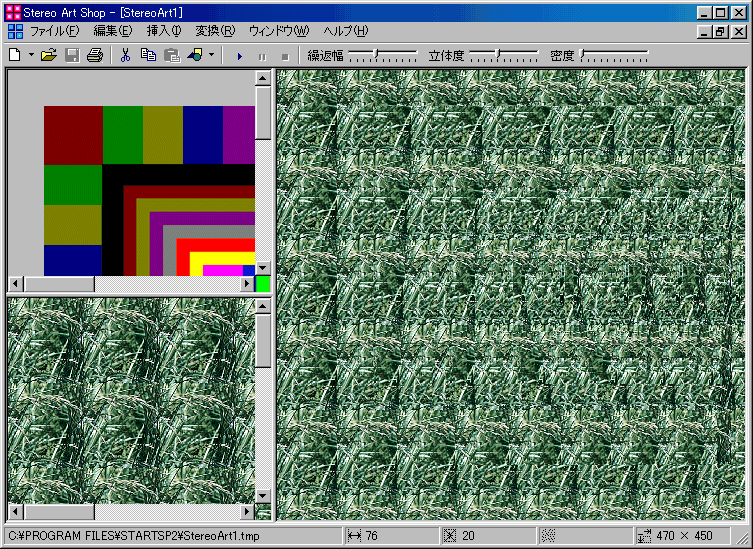Click the Cut scissors icon
This screenshot has height=549, width=753.
coord(125,55)
